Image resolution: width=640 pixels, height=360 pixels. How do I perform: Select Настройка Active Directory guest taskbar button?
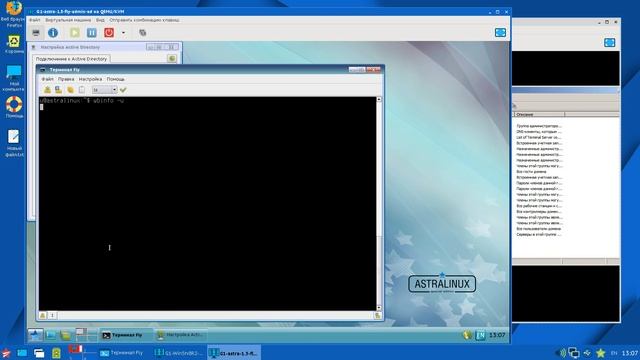pyautogui.click(x=180, y=335)
